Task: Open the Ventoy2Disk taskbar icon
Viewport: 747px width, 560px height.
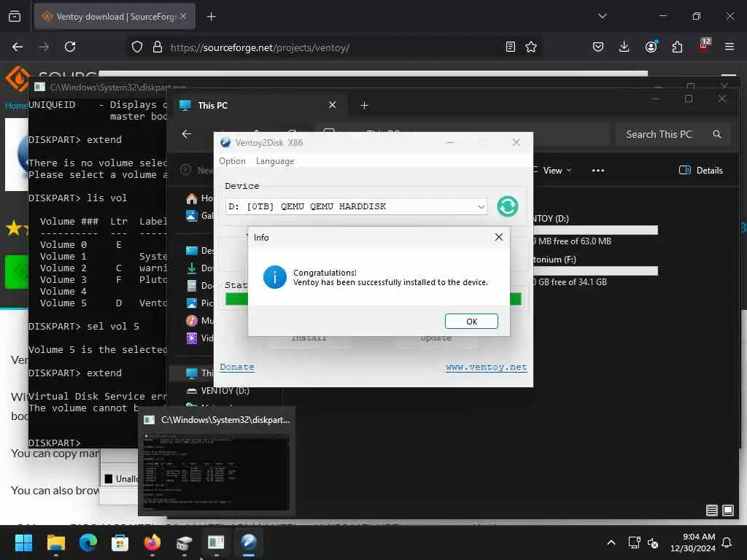Action: [x=248, y=542]
